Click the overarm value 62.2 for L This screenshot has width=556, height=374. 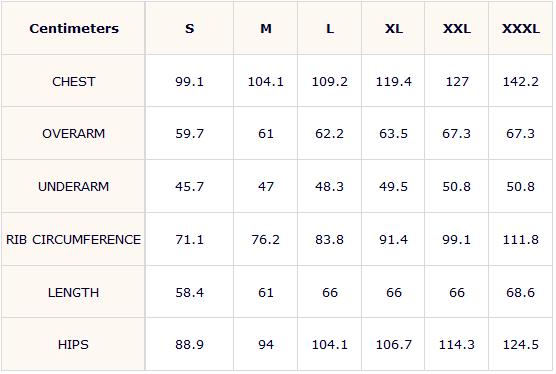[329, 134]
